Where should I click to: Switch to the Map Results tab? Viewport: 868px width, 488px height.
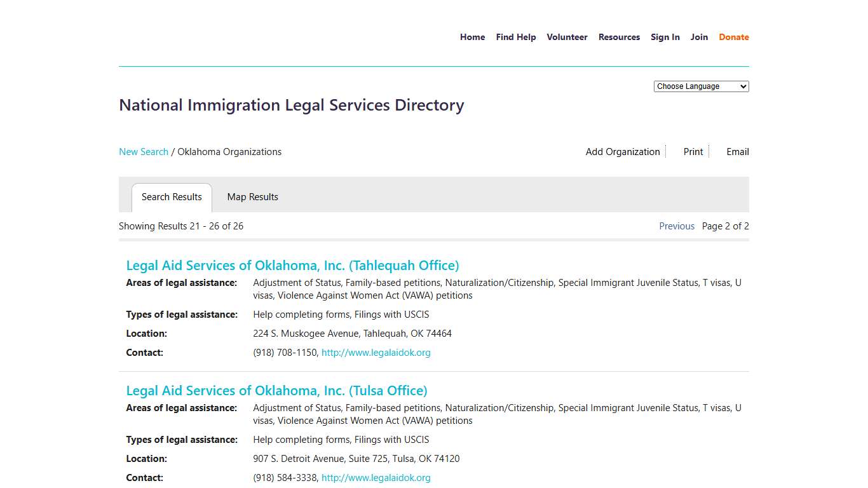tap(252, 197)
